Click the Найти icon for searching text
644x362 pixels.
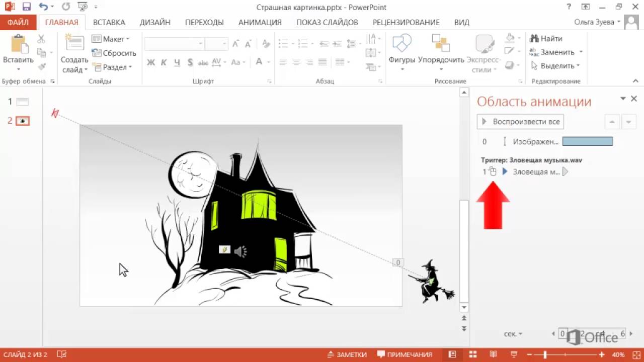pyautogui.click(x=533, y=38)
